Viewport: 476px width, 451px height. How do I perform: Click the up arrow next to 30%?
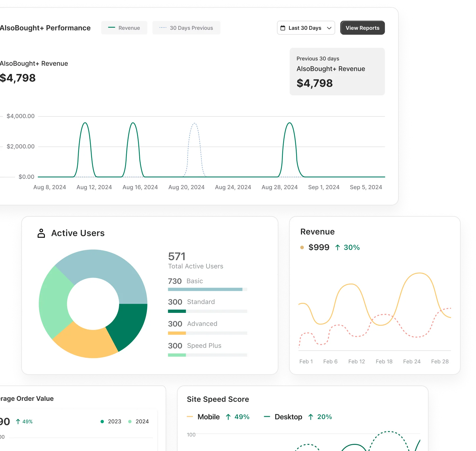pyautogui.click(x=338, y=247)
